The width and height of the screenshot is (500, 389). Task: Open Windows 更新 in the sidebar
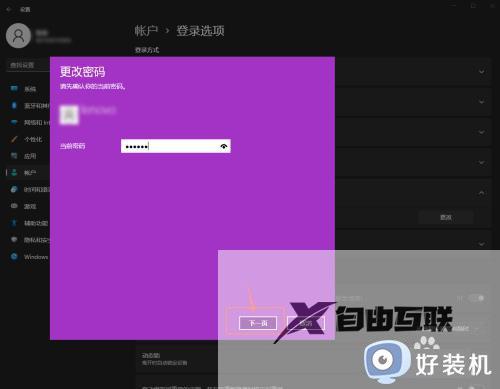28,257
